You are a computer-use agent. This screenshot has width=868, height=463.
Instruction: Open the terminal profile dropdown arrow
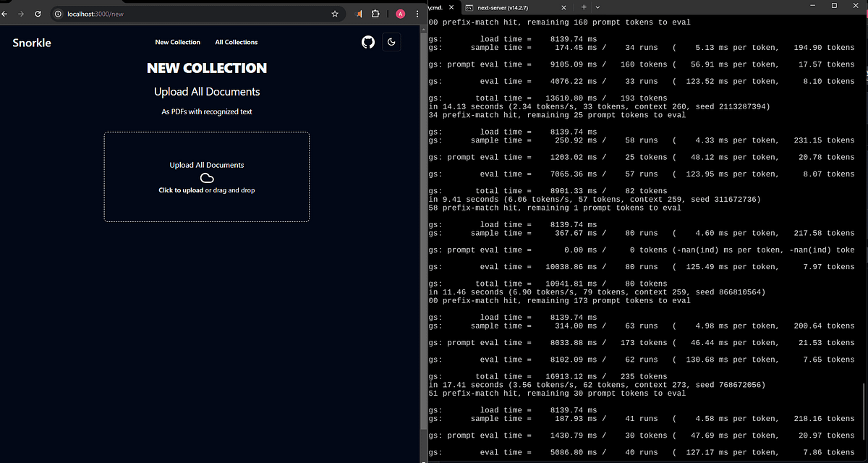pos(597,7)
